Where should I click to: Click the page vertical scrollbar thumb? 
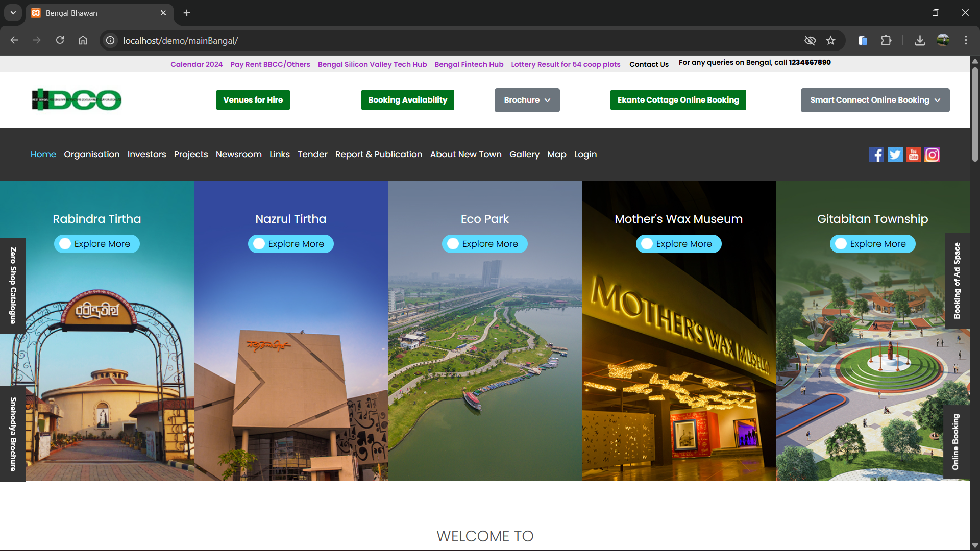975,114
